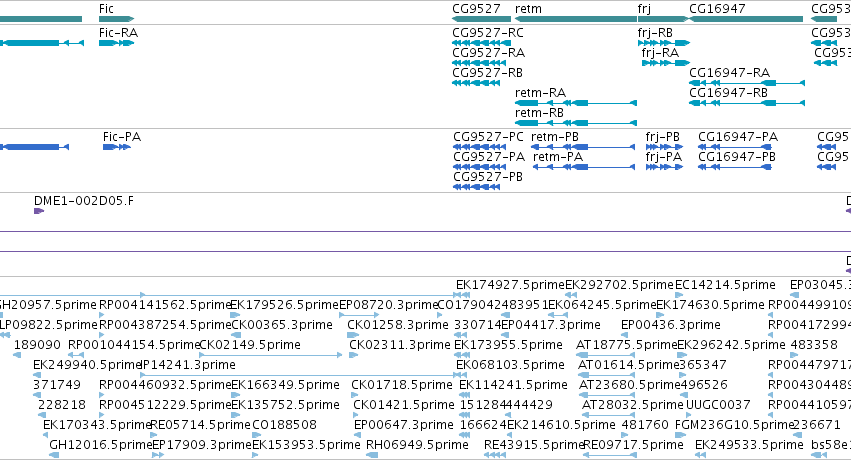The height and width of the screenshot is (460, 851).
Task: Open the EK114241.5prime EST label
Action: [x=513, y=385]
